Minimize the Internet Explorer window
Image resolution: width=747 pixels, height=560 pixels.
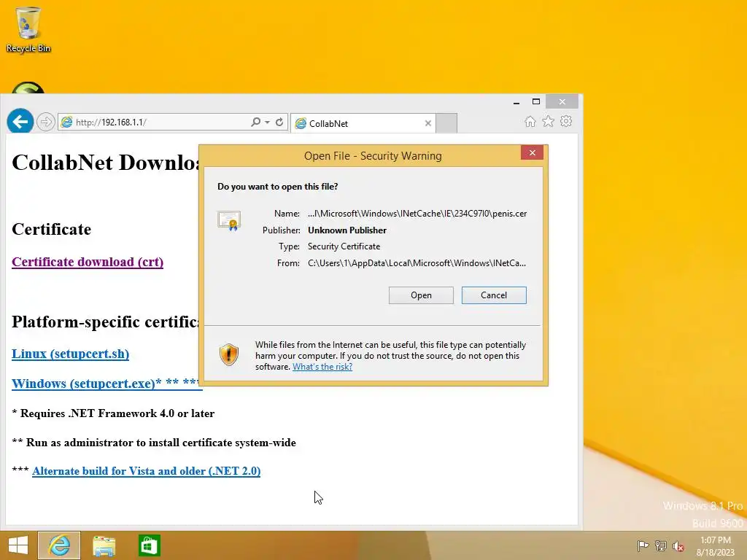pos(516,102)
